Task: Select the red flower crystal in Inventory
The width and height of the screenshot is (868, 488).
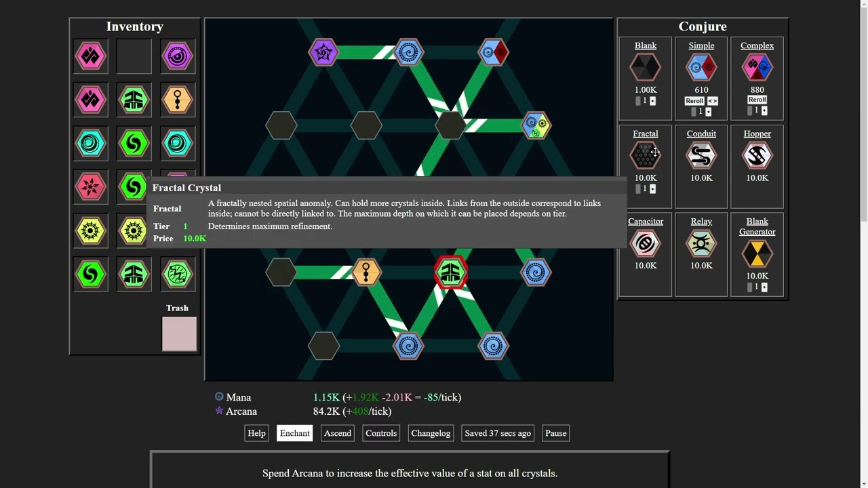Action: point(91,187)
